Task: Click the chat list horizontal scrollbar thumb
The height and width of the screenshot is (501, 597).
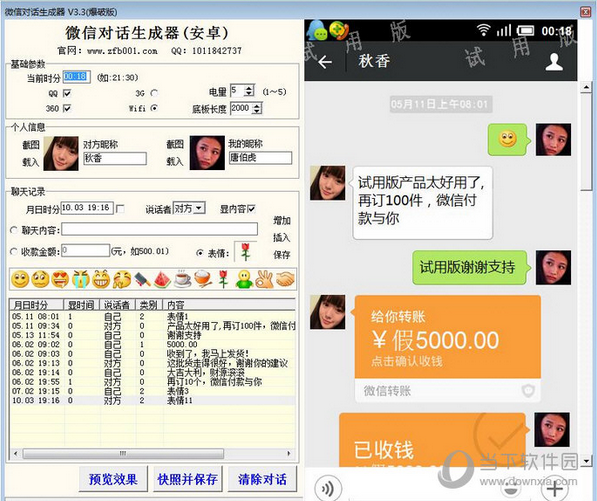Action: pos(123,453)
